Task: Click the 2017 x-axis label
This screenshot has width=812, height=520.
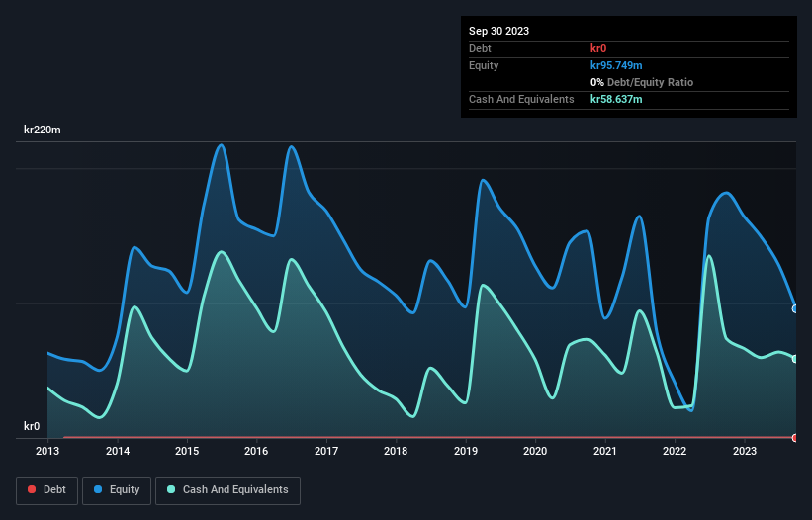Action: [x=326, y=451]
